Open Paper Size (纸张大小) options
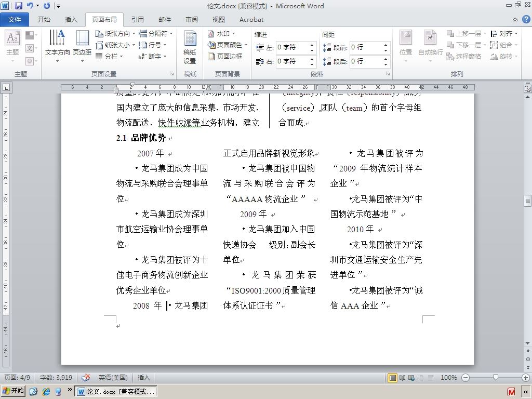Image resolution: width=532 pixels, height=399 pixels. coord(115,45)
